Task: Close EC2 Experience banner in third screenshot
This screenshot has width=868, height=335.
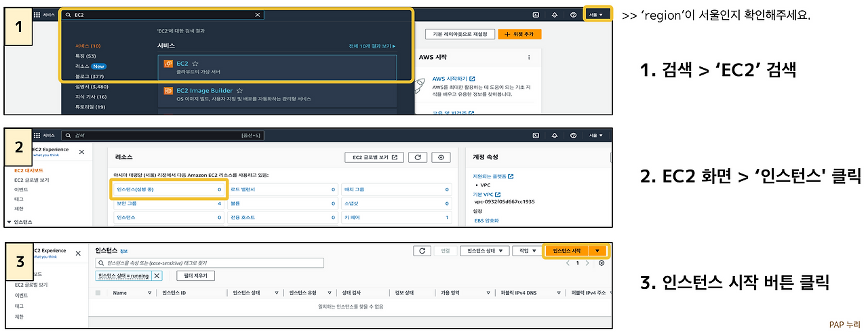Action: [x=78, y=252]
